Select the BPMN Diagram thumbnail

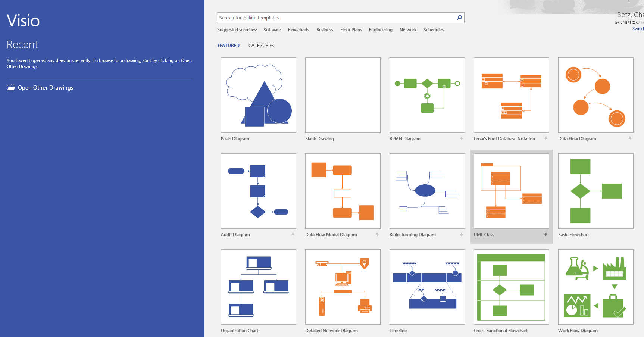click(x=427, y=95)
